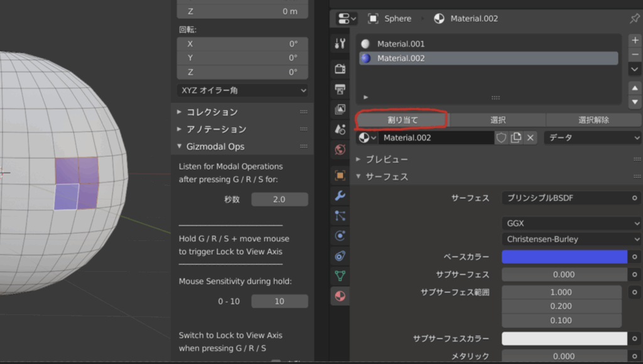The image size is (643, 364).
Task: Switch to Render properties tab
Action: point(340,68)
